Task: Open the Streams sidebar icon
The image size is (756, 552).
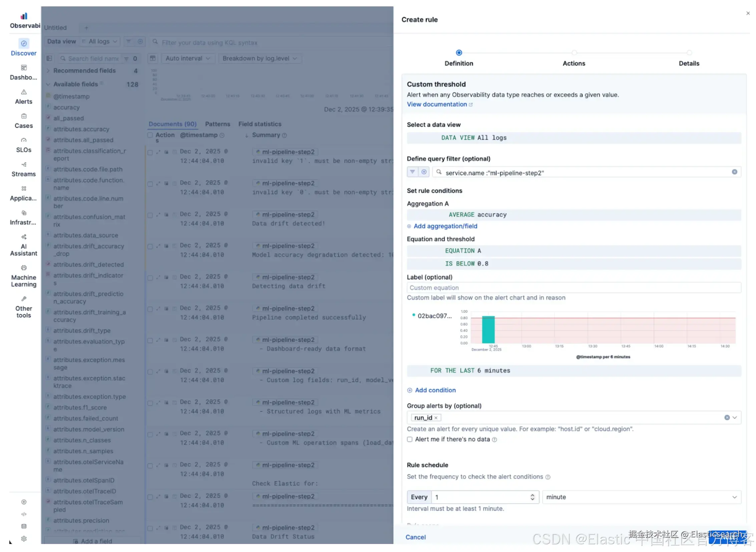Action: 24,165
